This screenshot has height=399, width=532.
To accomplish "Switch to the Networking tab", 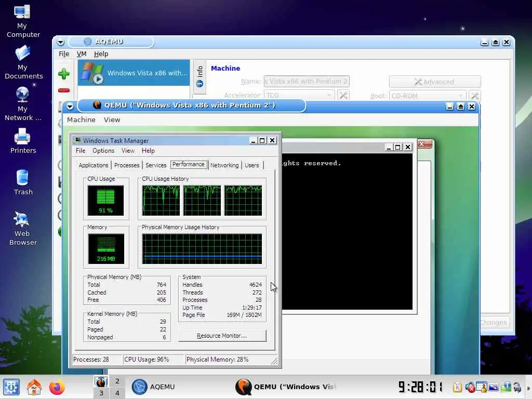I will coord(224,165).
